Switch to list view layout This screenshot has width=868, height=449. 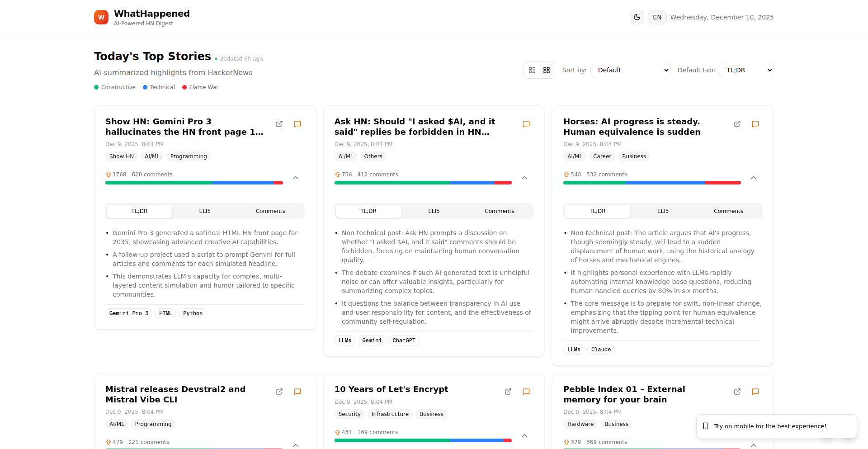click(x=532, y=70)
